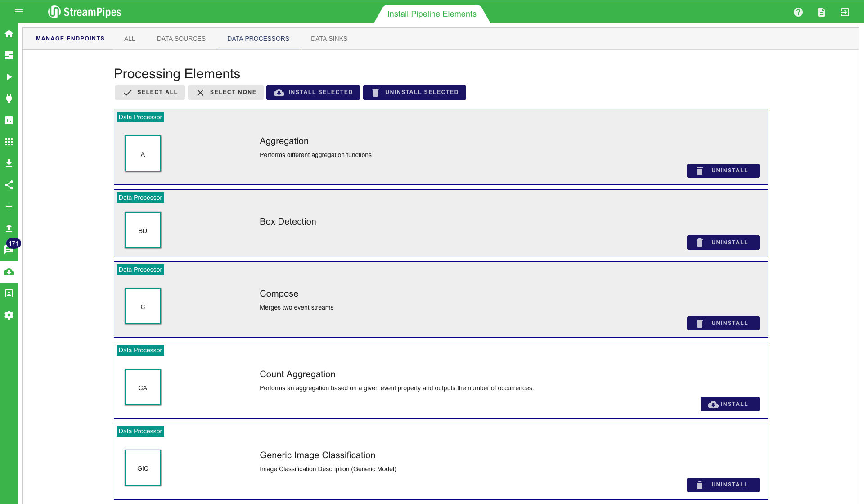Open the Dashboard sidebar icon

(x=9, y=55)
